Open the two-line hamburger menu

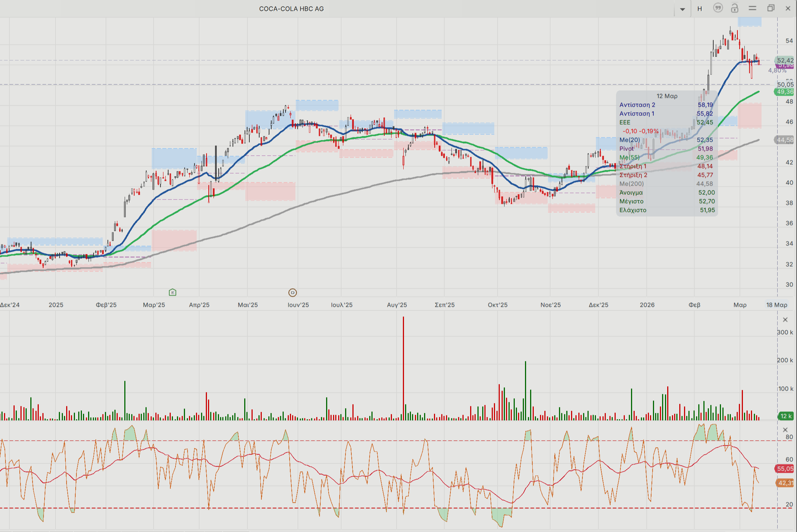point(752,8)
